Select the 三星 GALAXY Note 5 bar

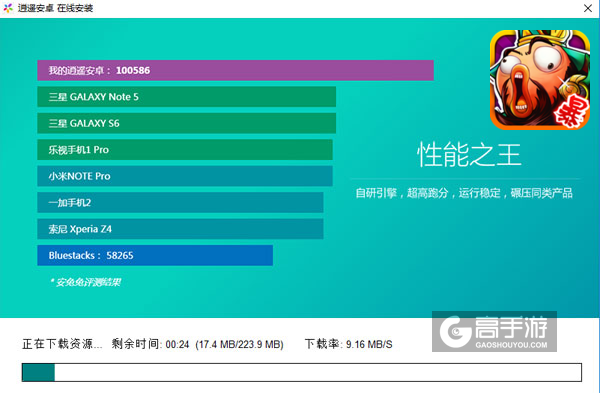pos(186,97)
